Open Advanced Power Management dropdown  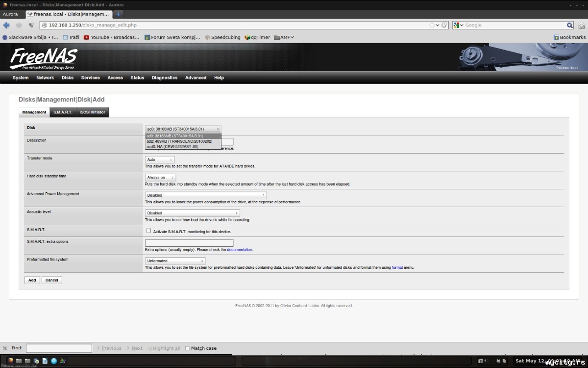point(206,195)
